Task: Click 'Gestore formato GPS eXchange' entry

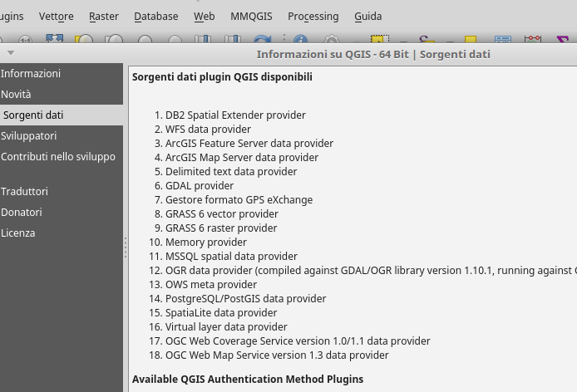Action: pos(239,199)
